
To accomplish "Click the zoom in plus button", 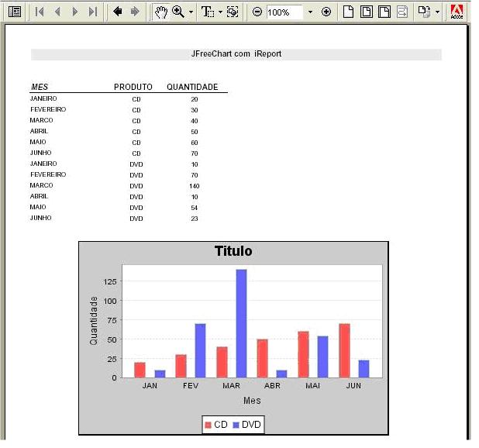I will (326, 12).
